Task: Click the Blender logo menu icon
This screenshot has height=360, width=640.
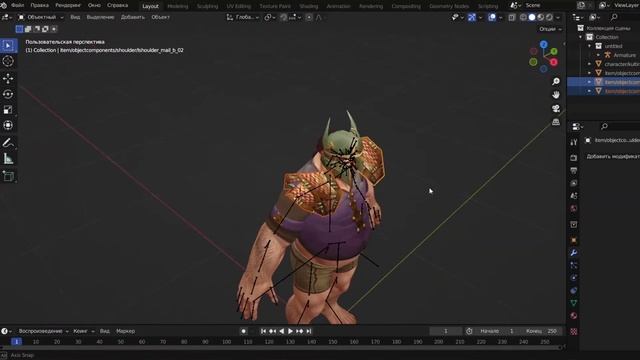Action: point(4,5)
